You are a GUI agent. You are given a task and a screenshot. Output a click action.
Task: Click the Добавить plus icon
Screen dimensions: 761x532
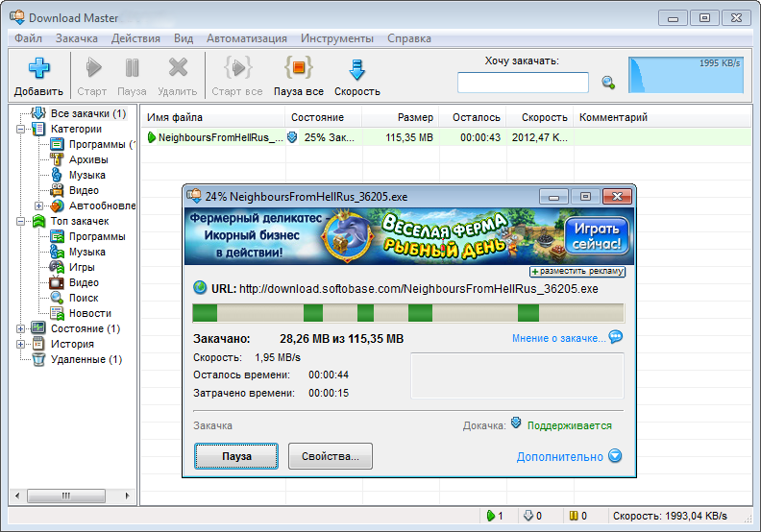point(38,68)
